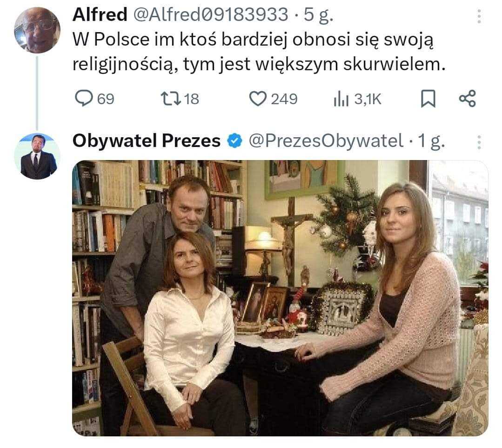Image resolution: width=502 pixels, height=448 pixels.
Task: Click the 249 likes count
Action: pyautogui.click(x=284, y=99)
